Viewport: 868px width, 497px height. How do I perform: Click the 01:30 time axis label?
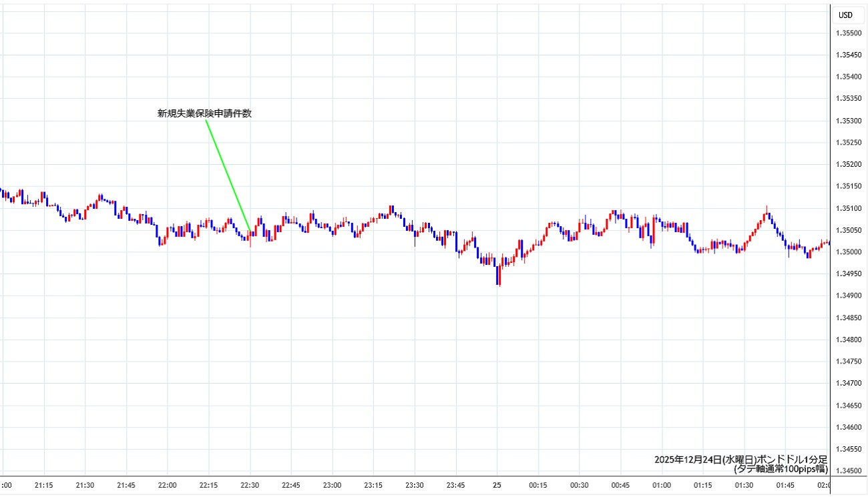coord(744,485)
